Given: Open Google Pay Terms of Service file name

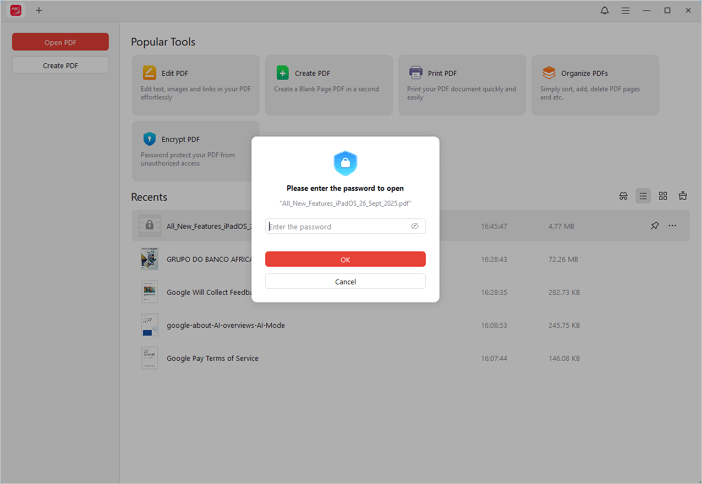Looking at the screenshot, I should tap(212, 358).
